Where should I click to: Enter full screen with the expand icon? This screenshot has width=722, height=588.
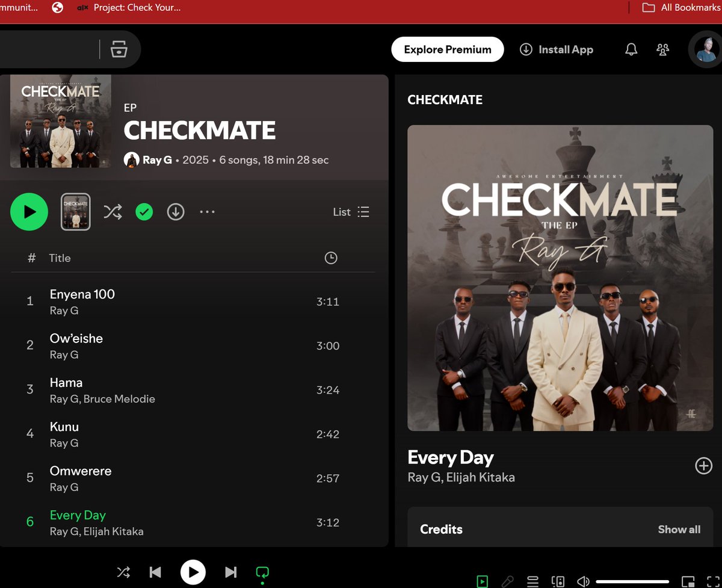coord(713,581)
